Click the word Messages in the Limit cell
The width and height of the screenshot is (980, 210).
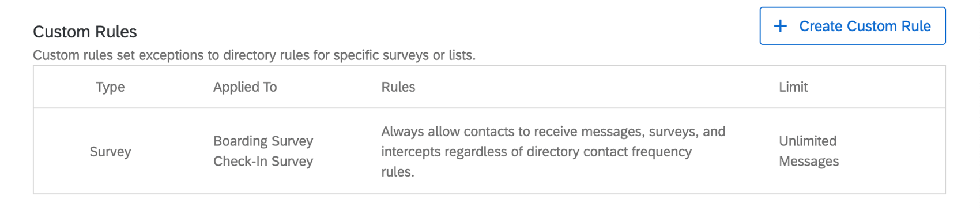(809, 162)
